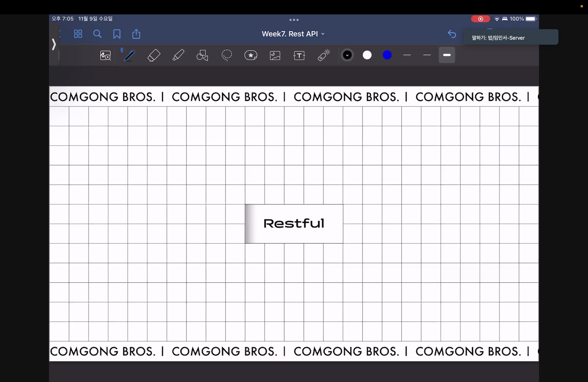Click the Restful title box
The image size is (588, 382).
(x=294, y=224)
